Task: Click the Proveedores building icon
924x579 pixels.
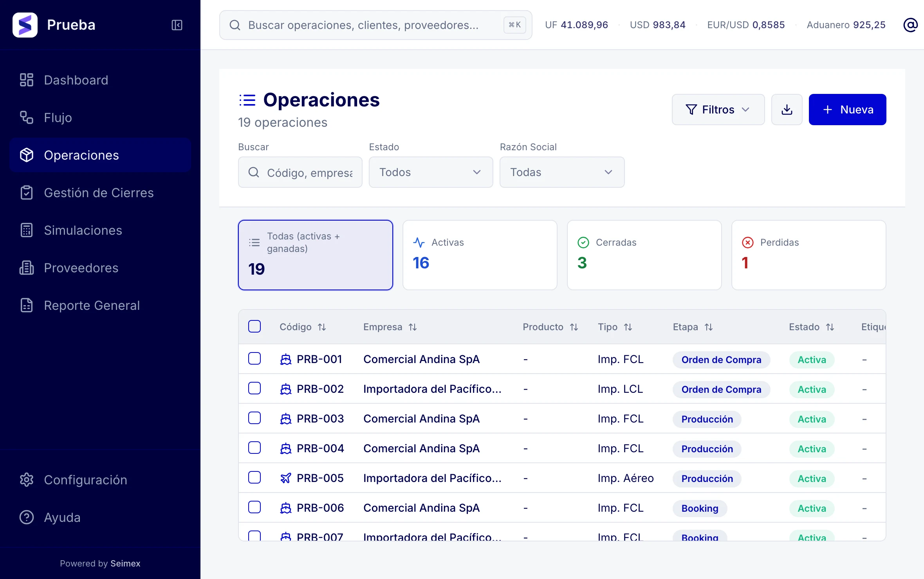Action: 27,268
